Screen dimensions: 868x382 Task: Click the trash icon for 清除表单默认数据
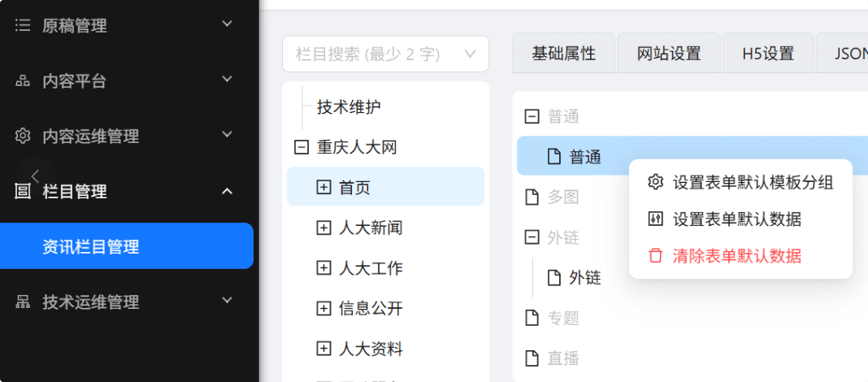(x=655, y=256)
